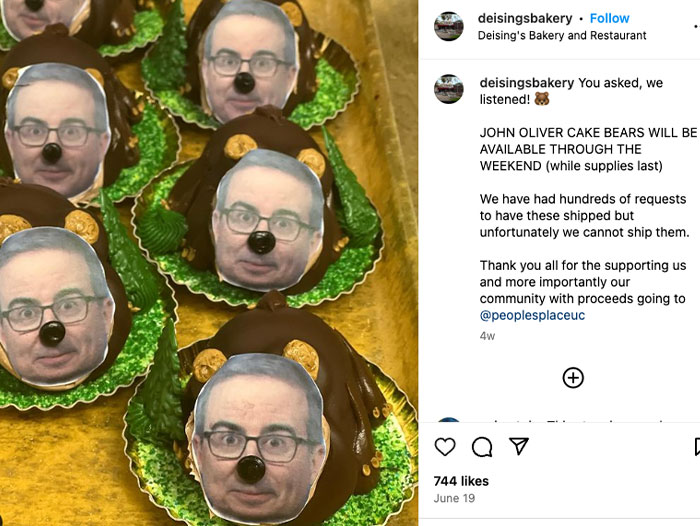Click the caption line about JOHN OLIVER CAKE BEARS
Screen dimensions: 700x526
coord(588,132)
